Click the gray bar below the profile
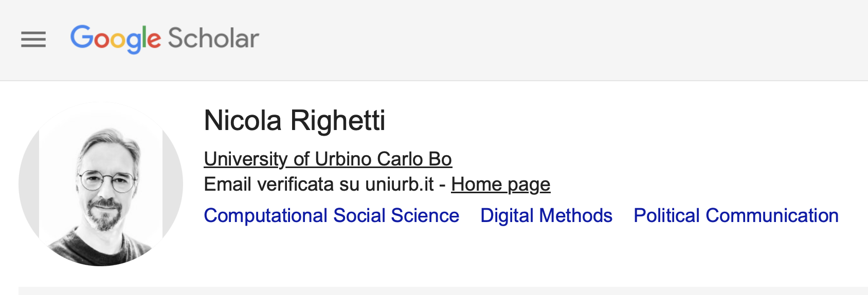 pyautogui.click(x=442, y=291)
